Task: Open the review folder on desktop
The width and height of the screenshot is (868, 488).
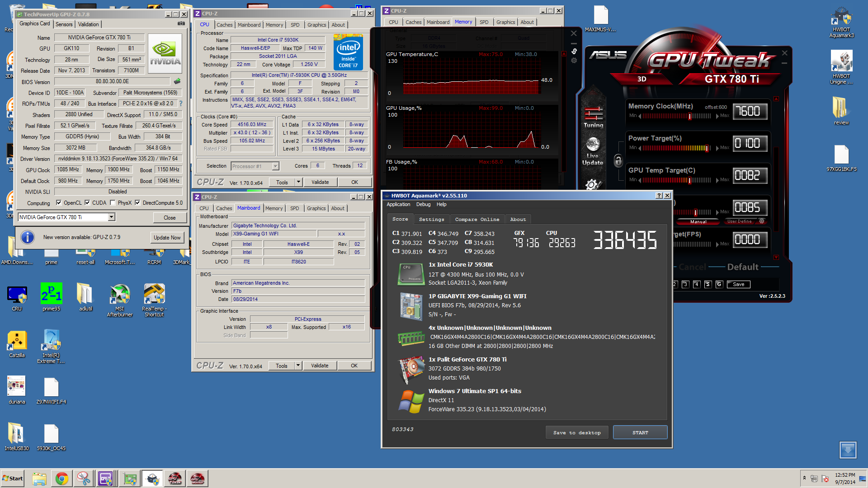Action: [841, 111]
